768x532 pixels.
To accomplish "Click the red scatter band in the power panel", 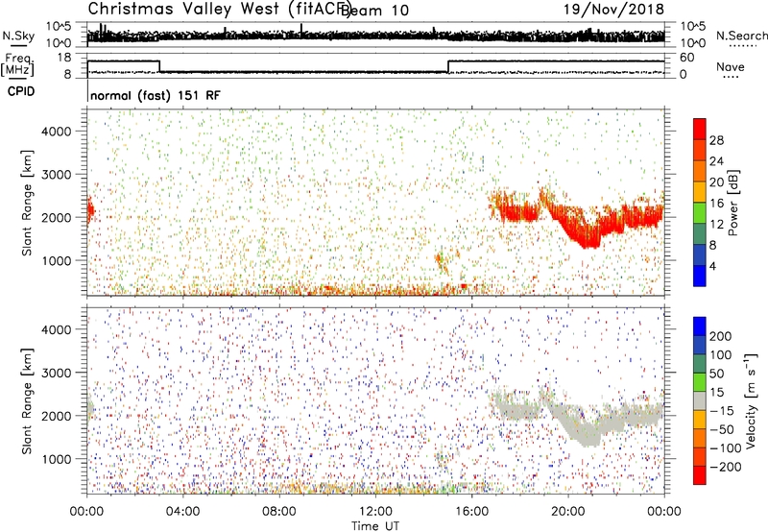I will pyautogui.click(x=578, y=218).
